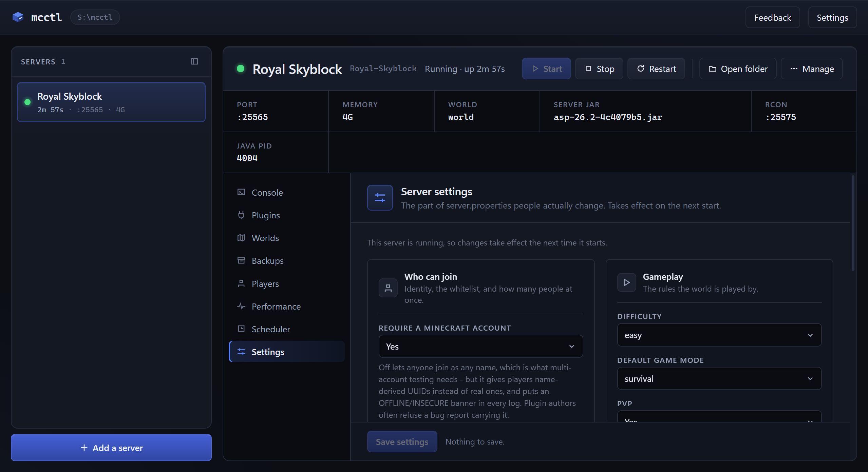
Task: Open Require a Minecraft account dropdown
Action: click(481, 346)
